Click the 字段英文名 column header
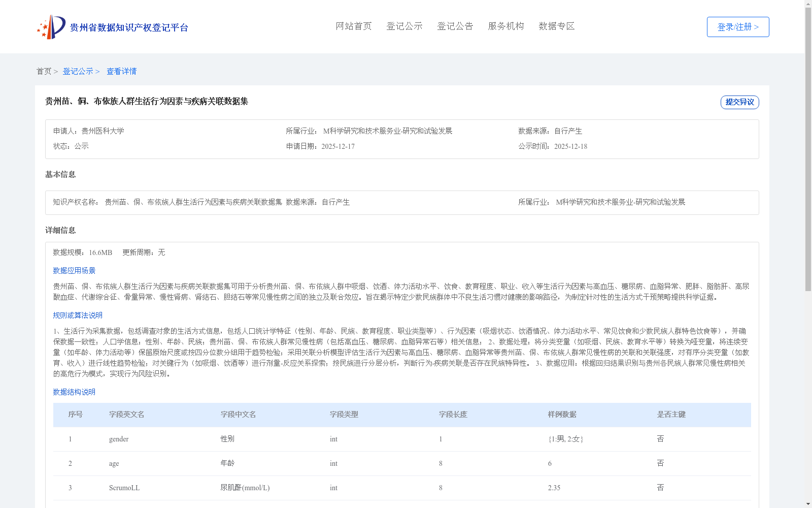The height and width of the screenshot is (508, 812). click(x=127, y=415)
